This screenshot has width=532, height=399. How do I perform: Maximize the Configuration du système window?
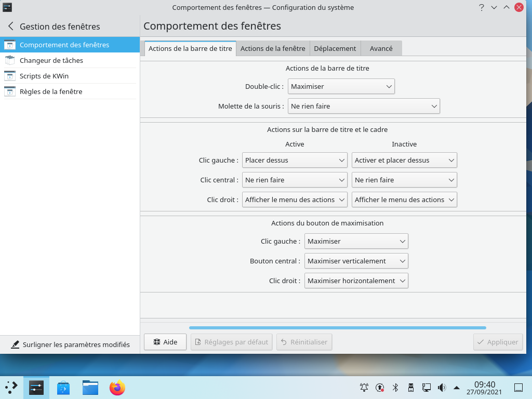[x=506, y=7]
